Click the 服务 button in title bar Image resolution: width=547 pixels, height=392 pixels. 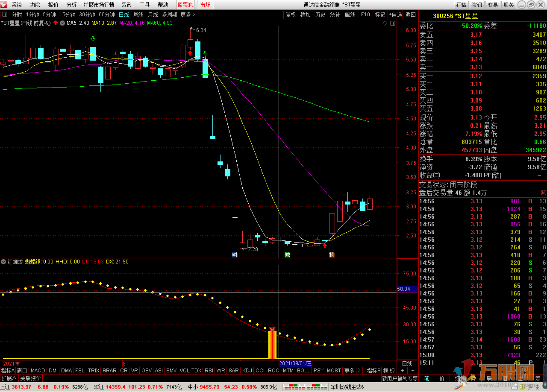pyautogui.click(x=509, y=5)
